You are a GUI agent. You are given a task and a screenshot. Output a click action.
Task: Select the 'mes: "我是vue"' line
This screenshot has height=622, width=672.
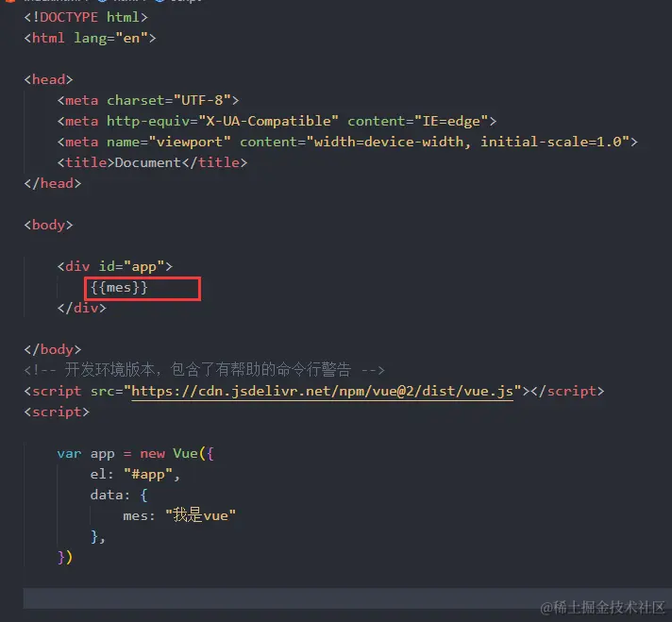179,515
